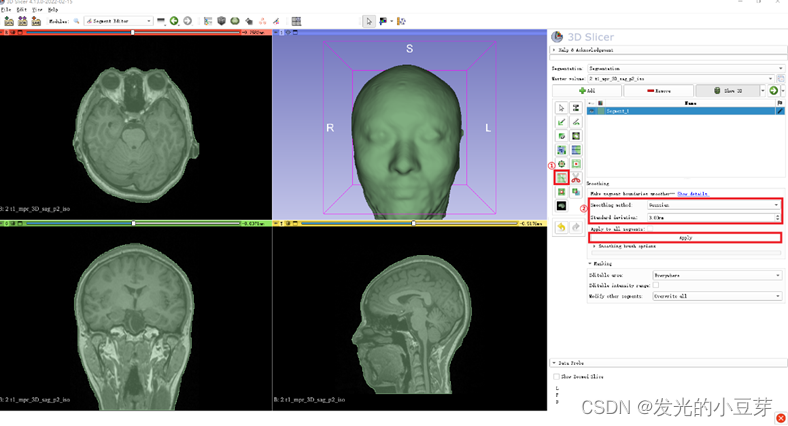Select the Paint effect

coord(561,122)
